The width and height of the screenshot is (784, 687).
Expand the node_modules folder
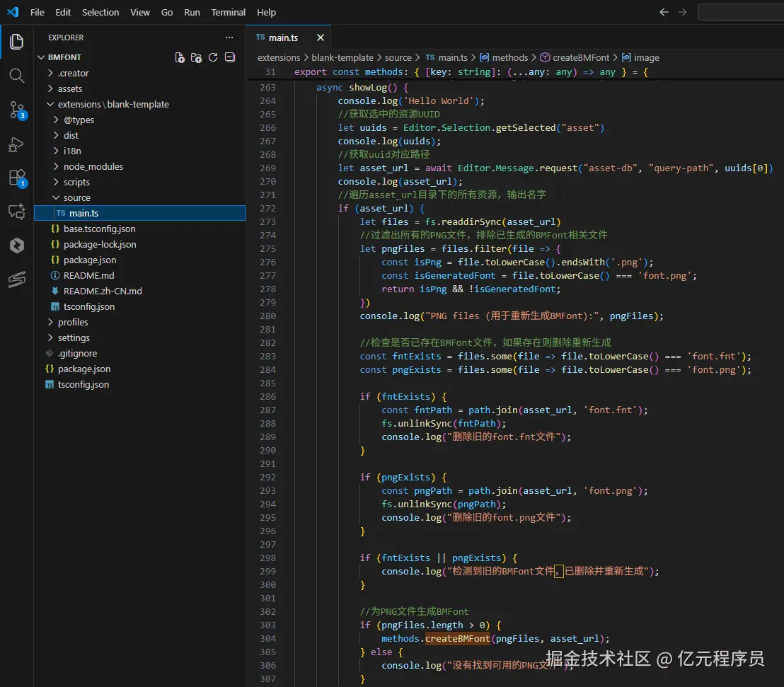93,166
